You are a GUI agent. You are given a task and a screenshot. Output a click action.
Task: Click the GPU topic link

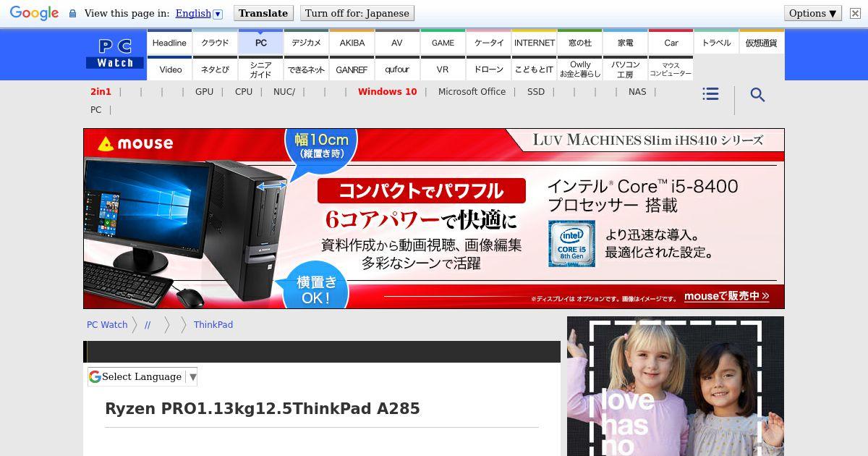click(x=204, y=91)
